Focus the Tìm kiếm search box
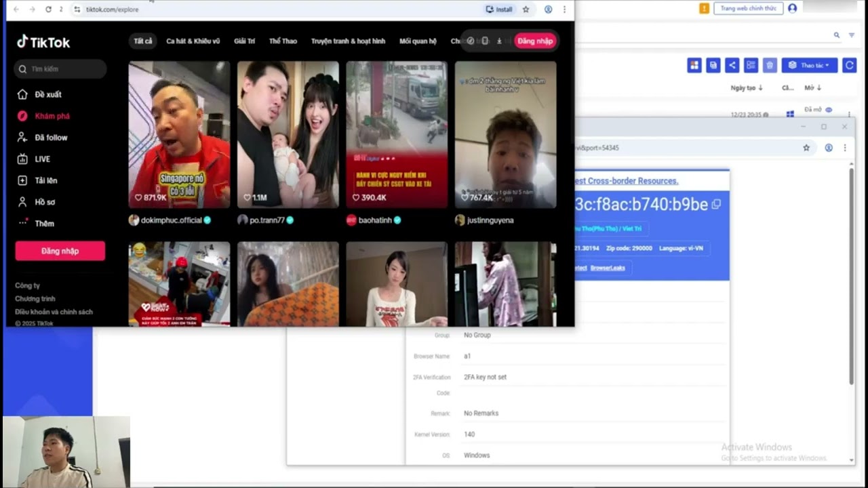 pos(60,69)
